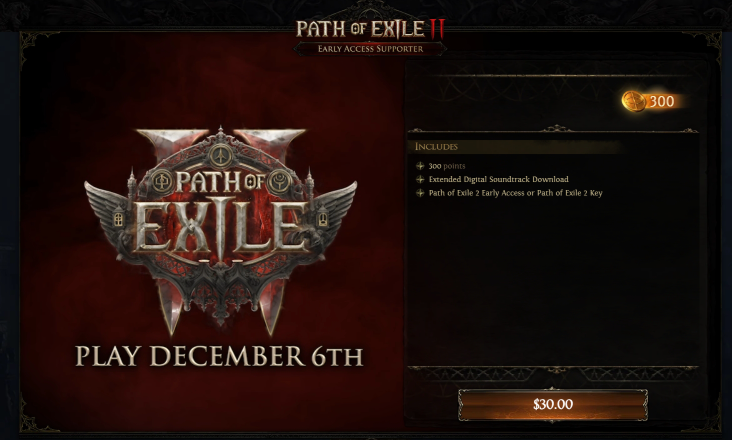Click the right rune medallion on the logo
This screenshot has height=440, width=732.
point(280,182)
